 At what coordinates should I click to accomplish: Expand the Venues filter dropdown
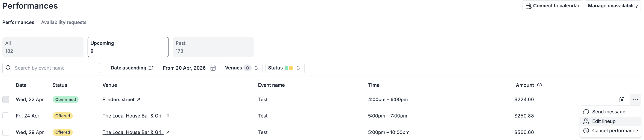[242, 68]
